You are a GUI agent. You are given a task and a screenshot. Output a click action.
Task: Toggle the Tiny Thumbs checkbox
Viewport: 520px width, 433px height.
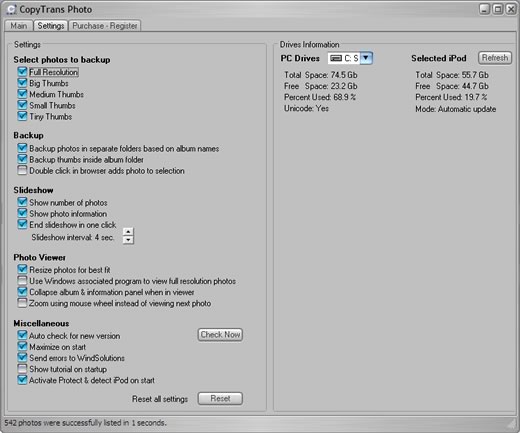click(x=22, y=116)
